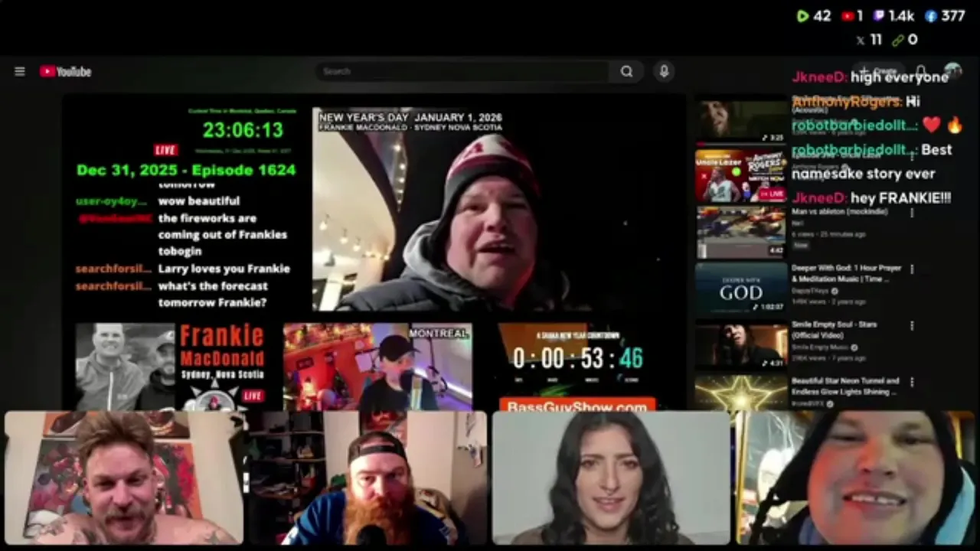Click the YouTube Create button
This screenshot has width=980, height=551.
click(880, 71)
